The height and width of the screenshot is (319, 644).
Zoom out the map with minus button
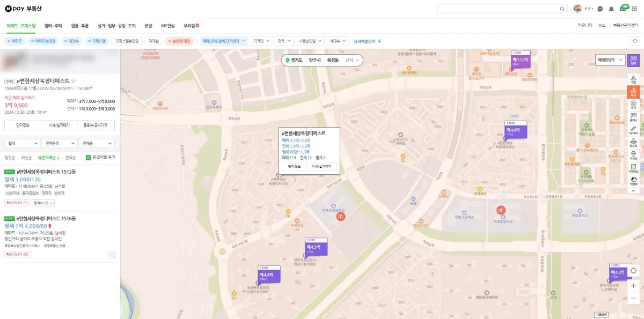(x=633, y=298)
